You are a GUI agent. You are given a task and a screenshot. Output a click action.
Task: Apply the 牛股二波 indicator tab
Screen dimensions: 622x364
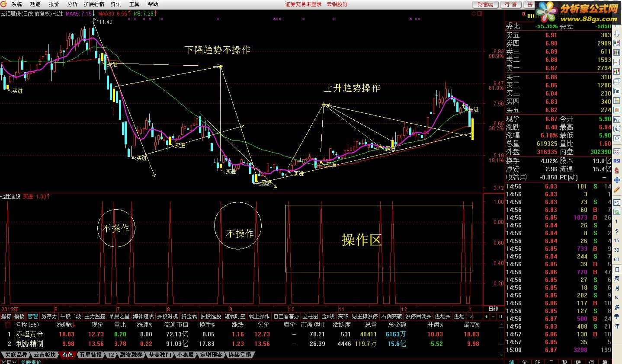71,316
